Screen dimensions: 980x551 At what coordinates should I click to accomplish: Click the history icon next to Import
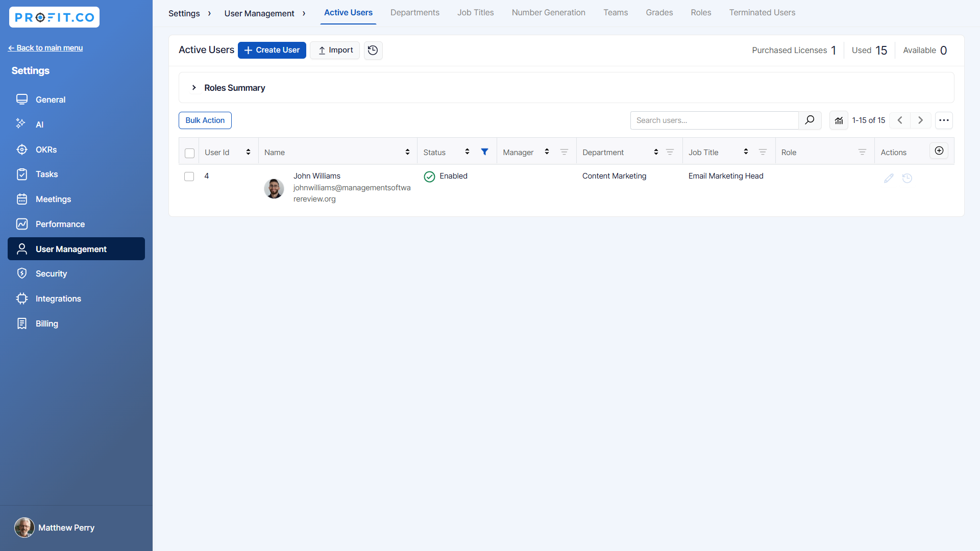coord(373,50)
